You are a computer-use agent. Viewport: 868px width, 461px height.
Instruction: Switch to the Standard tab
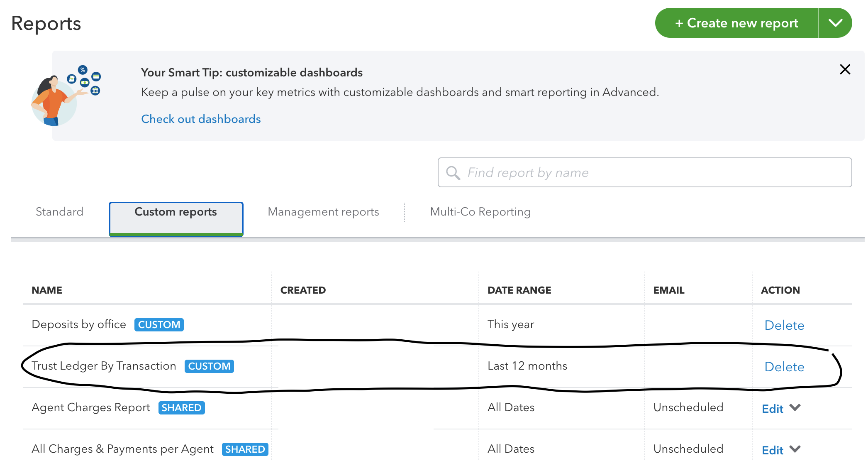point(59,212)
